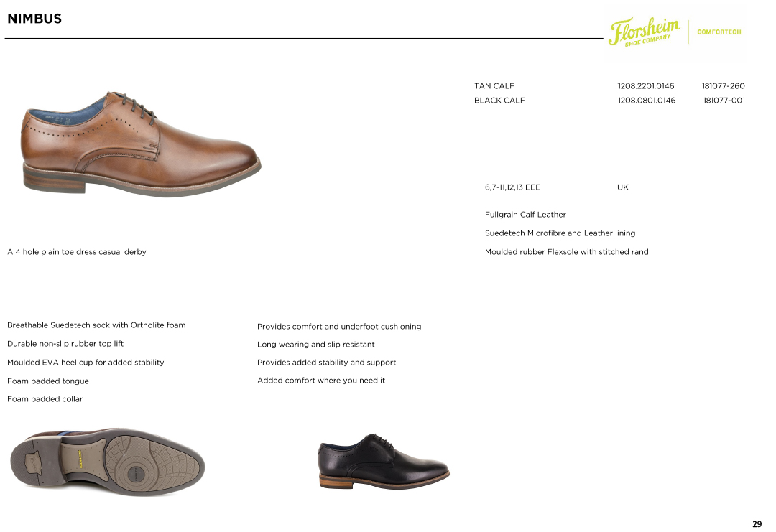Select the BLACK CALF color name
The height and width of the screenshot is (532, 776).
pos(499,101)
